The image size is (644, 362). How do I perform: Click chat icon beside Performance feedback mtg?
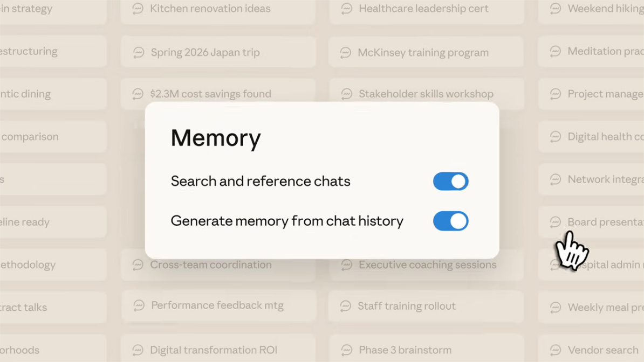pyautogui.click(x=139, y=305)
